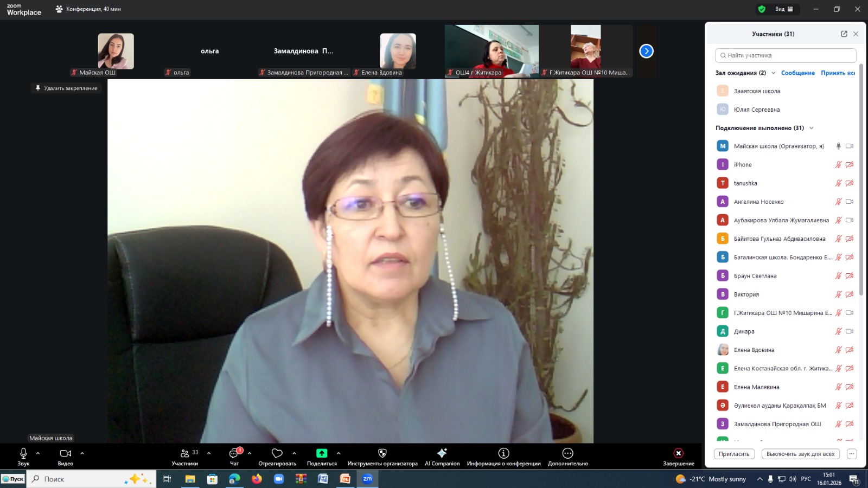Click the Invite button

[734, 454]
